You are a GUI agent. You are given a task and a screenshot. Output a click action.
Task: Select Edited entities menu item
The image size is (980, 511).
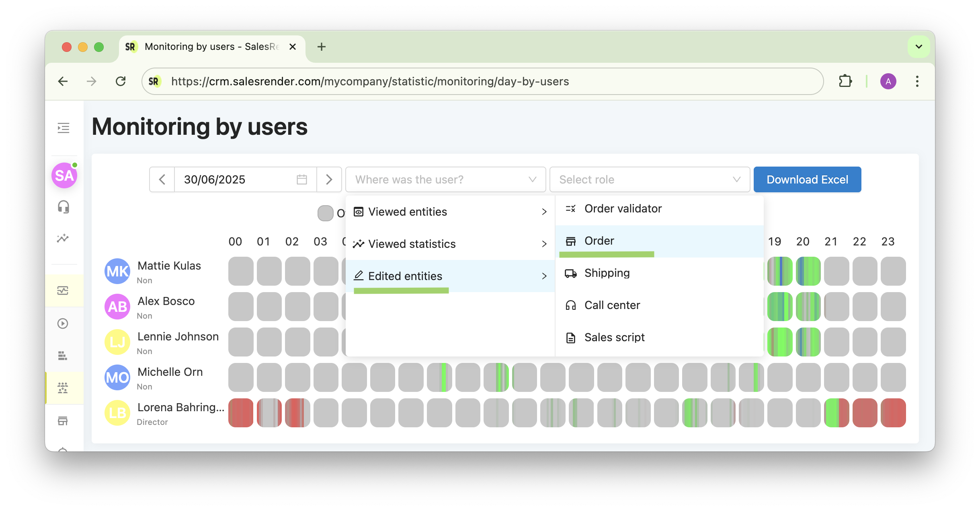[x=450, y=276]
